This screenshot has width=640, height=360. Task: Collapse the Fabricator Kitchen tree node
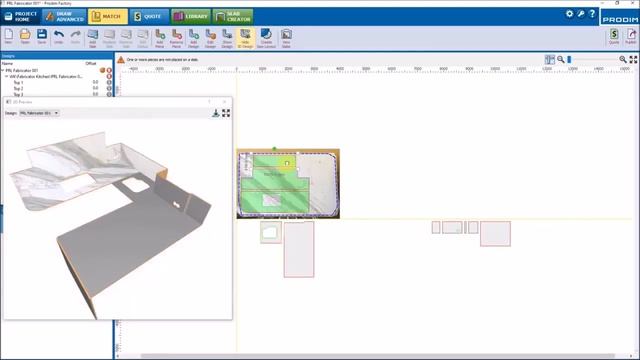7,76
